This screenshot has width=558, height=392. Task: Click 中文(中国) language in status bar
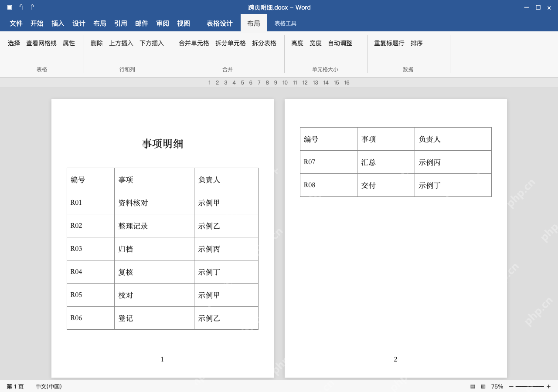click(48, 386)
